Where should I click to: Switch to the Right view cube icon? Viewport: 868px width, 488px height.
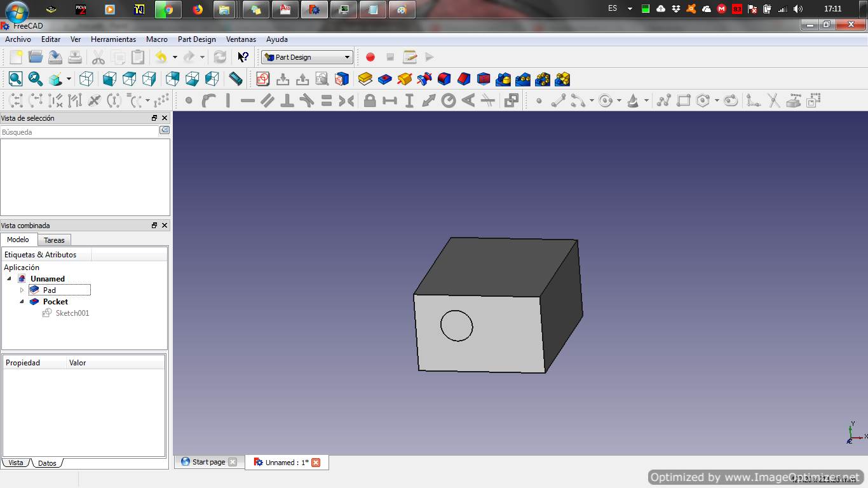point(149,79)
